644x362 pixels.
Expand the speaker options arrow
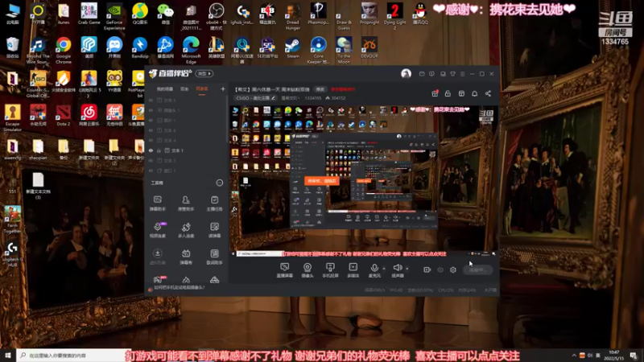tap(407, 269)
